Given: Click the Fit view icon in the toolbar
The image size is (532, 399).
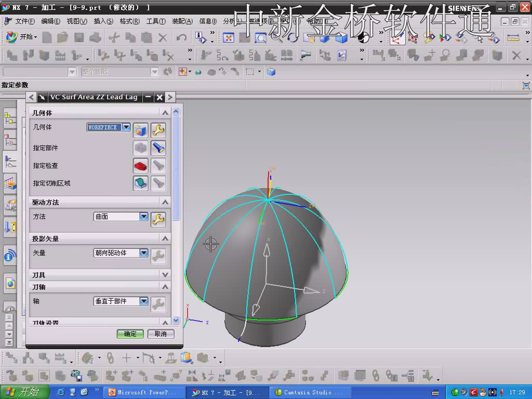Looking at the screenshot, I should point(229,37).
